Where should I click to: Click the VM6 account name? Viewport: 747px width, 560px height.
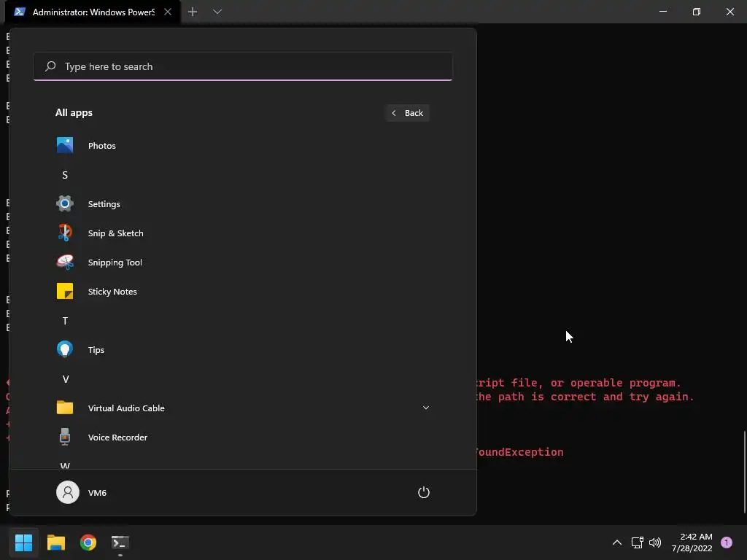(x=97, y=493)
